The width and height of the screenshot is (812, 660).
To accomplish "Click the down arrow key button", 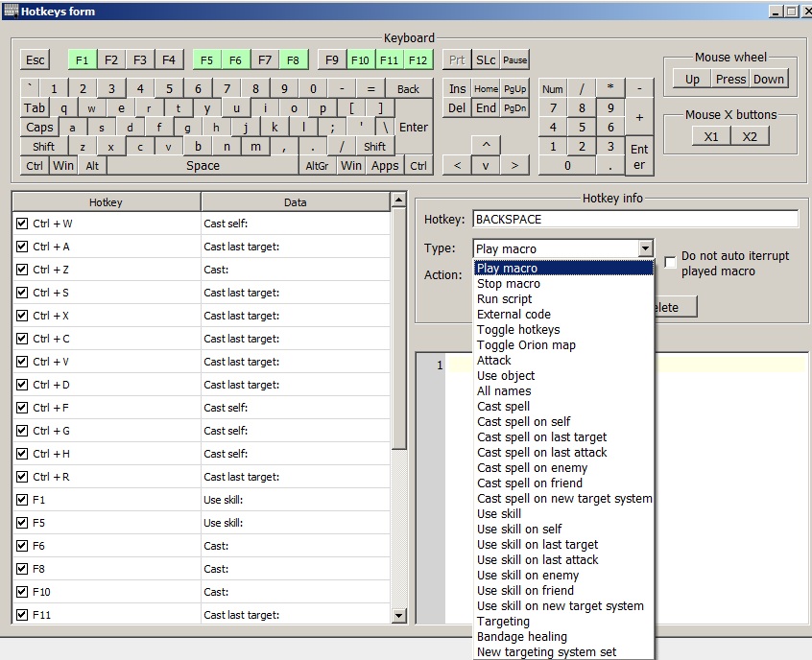I will click(486, 165).
